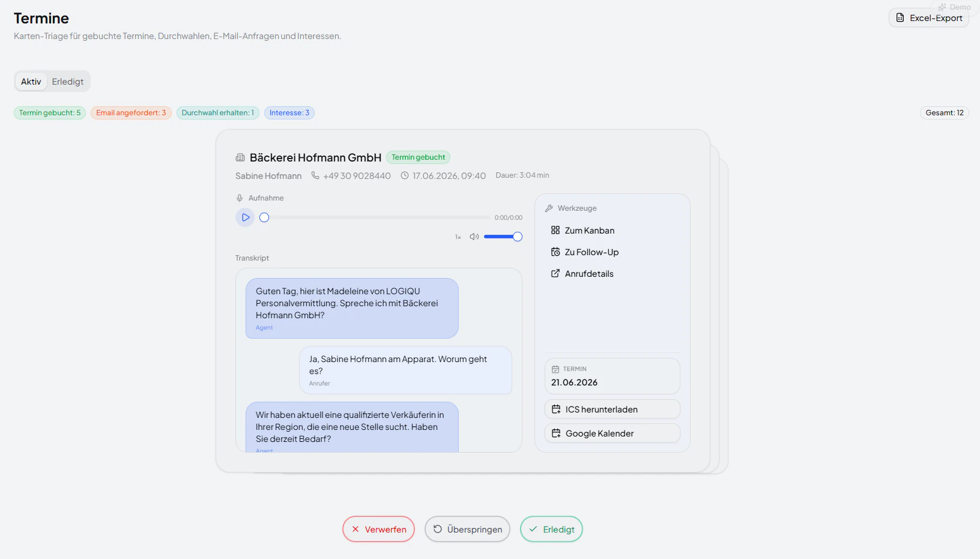
Task: Click the external link icon for Anrufdetails
Action: tap(555, 273)
